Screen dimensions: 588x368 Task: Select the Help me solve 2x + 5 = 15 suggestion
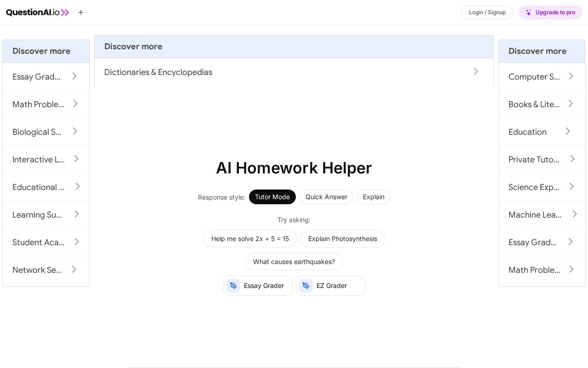(250, 239)
